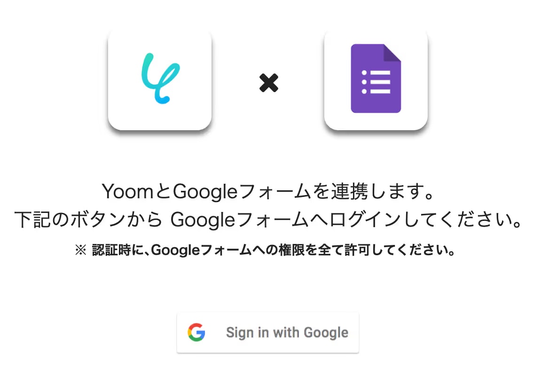Click the teal Yoom cursive glyph
The image size is (548, 392).
[160, 78]
